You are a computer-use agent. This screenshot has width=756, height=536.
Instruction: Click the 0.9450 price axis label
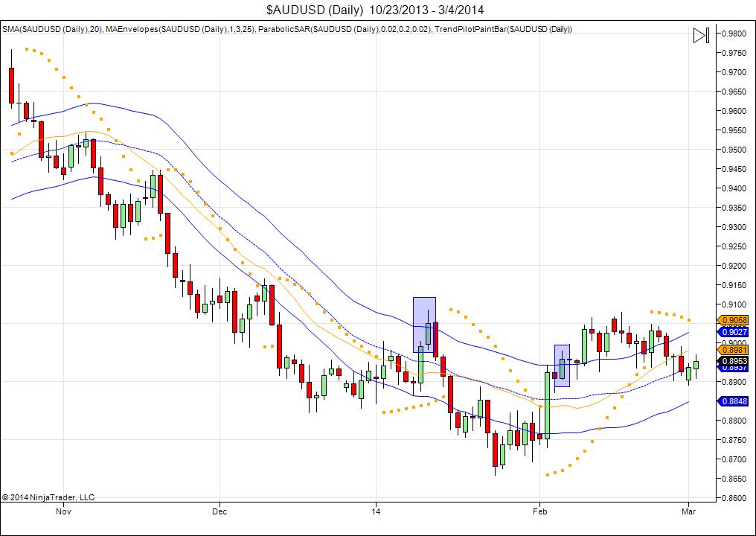734,169
